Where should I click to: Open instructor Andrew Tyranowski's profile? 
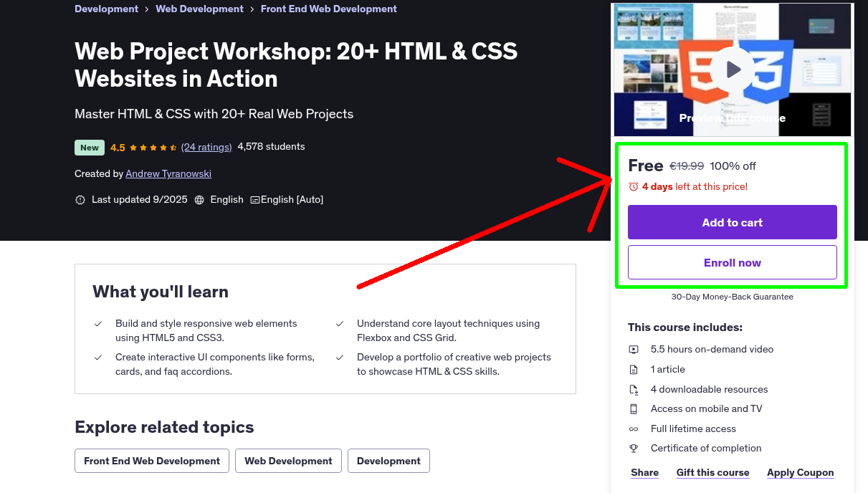[168, 173]
